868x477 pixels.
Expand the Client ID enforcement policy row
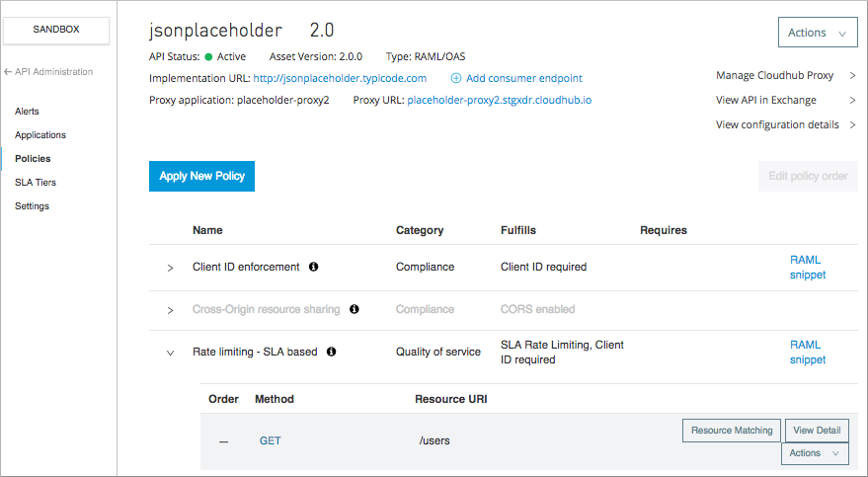pyautogui.click(x=170, y=268)
